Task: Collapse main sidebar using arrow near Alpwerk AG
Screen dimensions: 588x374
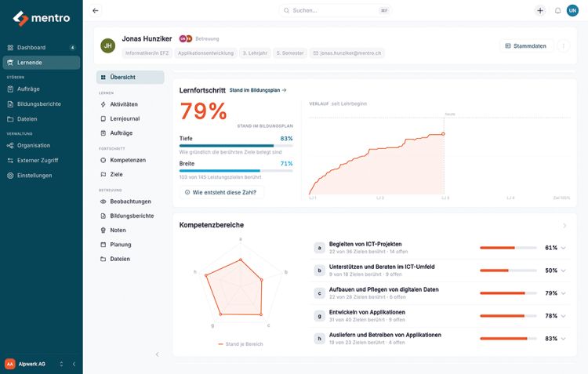Action: tap(74, 364)
